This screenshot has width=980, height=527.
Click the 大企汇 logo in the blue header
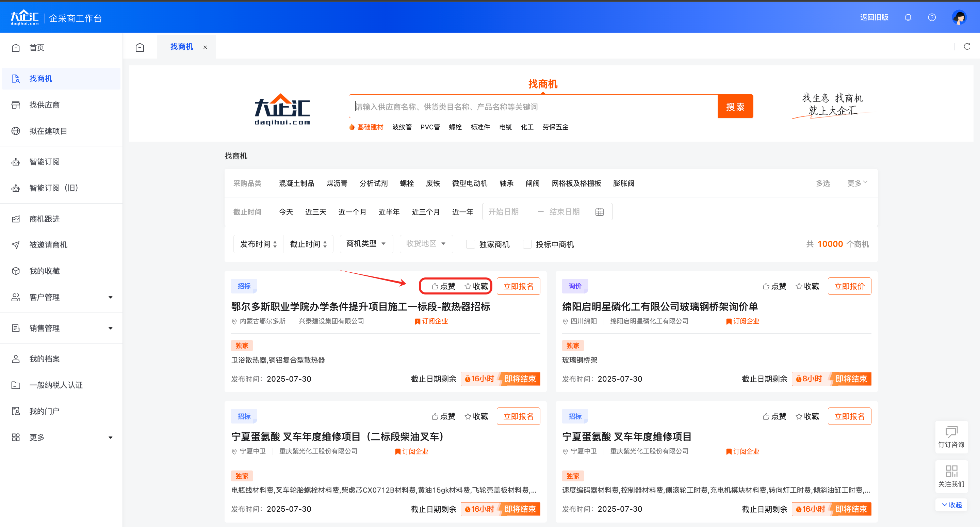pos(24,17)
